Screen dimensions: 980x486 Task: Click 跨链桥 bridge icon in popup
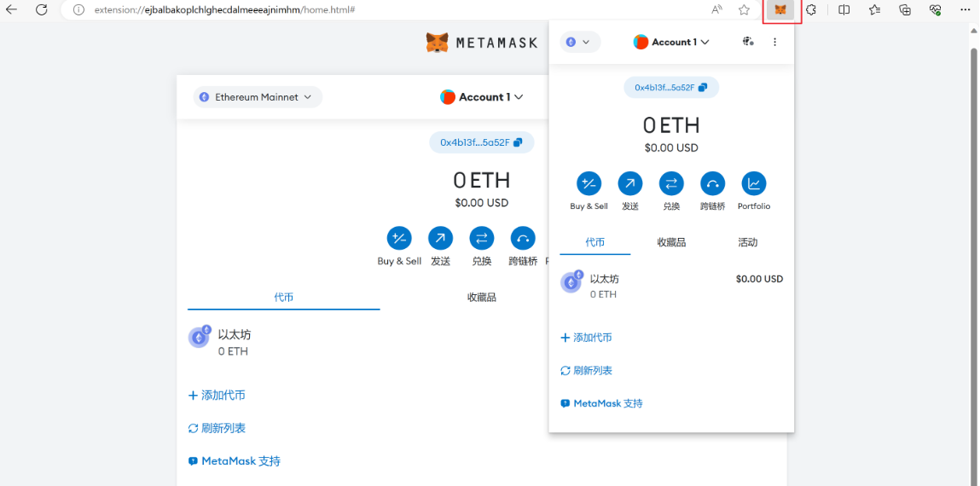(712, 183)
